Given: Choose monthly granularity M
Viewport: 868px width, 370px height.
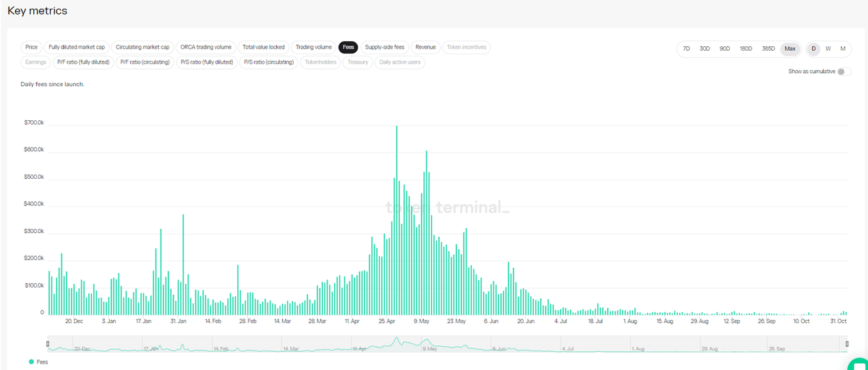Looking at the screenshot, I should pos(843,49).
